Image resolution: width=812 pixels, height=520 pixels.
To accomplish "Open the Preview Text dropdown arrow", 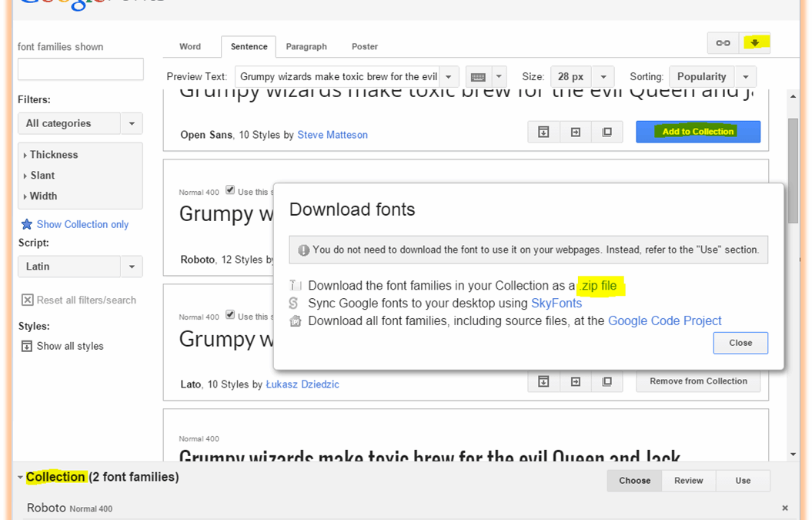I will 449,77.
